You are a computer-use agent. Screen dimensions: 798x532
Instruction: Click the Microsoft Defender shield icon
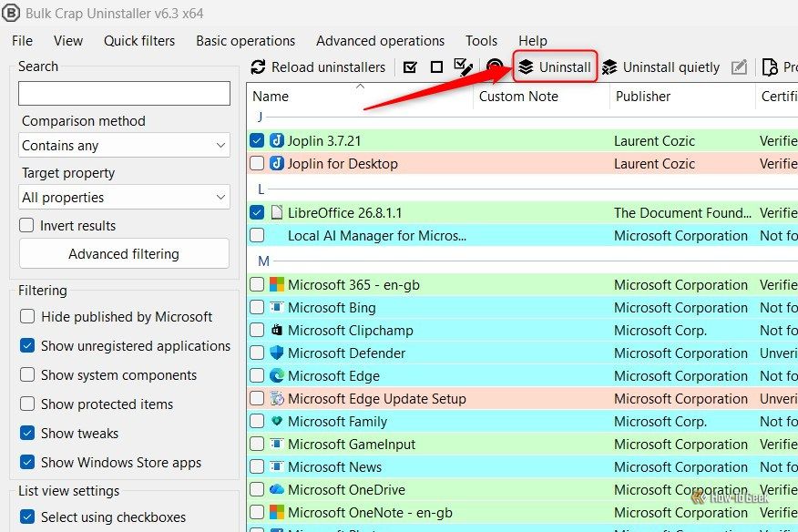(x=277, y=353)
